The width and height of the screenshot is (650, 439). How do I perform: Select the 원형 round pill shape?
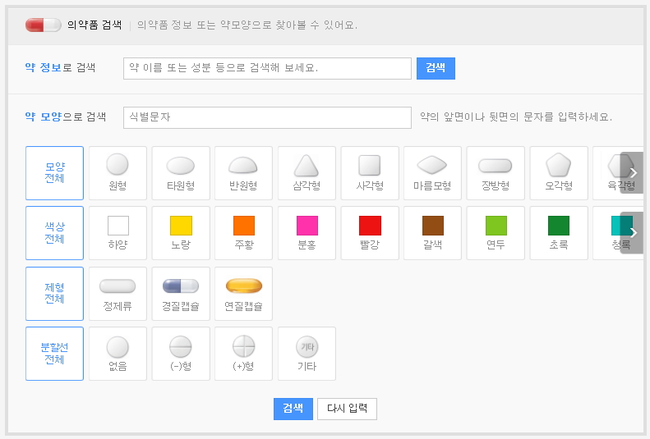[118, 173]
